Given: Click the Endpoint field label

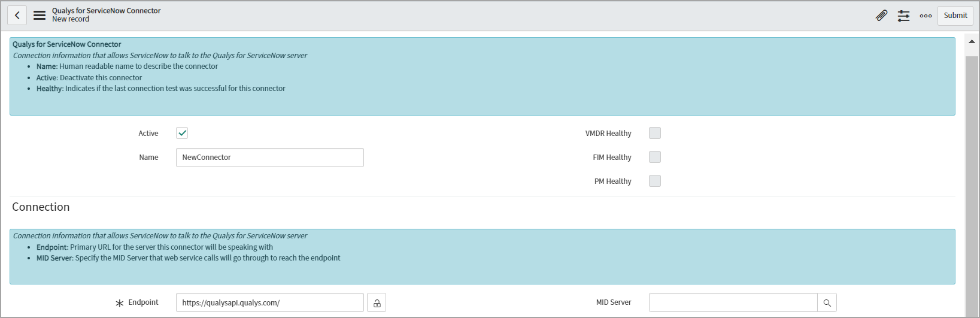Looking at the screenshot, I should coord(143,302).
